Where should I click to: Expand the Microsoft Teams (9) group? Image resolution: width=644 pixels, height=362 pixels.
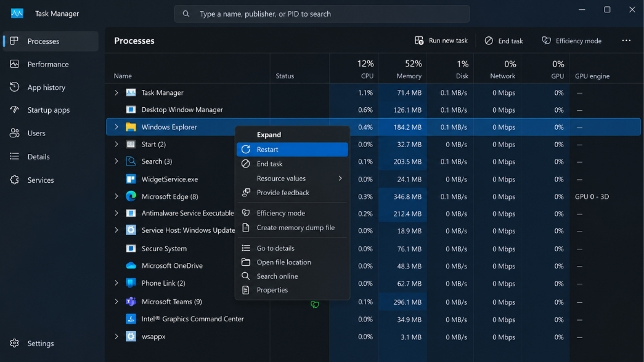pos(116,302)
